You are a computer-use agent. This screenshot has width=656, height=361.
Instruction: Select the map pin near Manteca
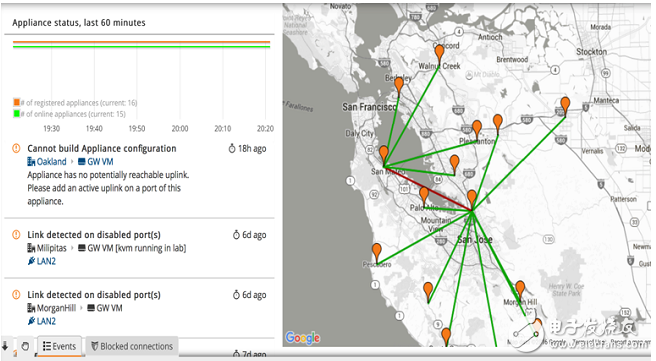[565, 106]
